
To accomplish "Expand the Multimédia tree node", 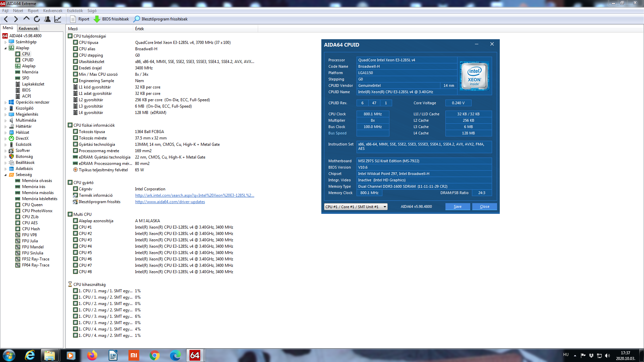I will (5, 121).
